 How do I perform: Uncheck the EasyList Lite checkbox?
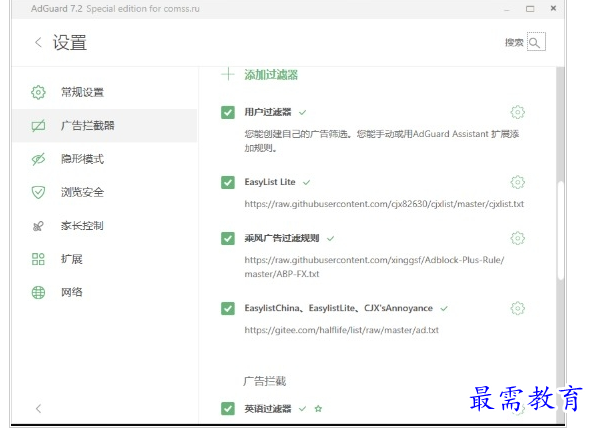point(228,182)
